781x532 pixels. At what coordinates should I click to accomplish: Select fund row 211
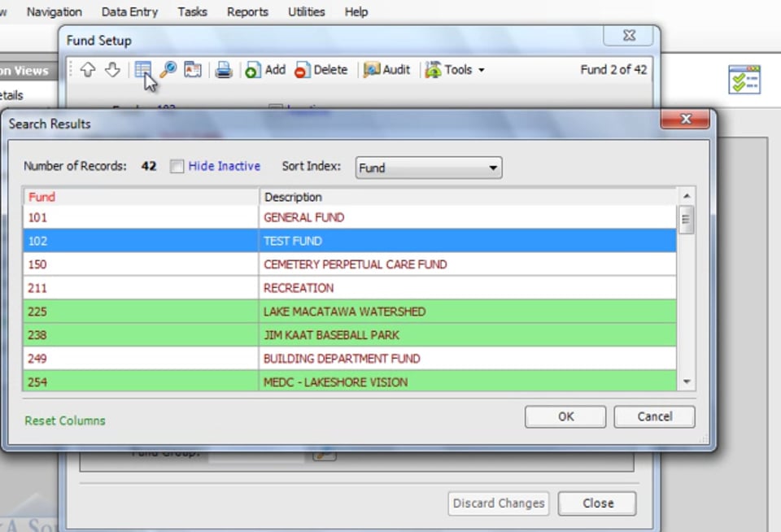click(x=141, y=288)
